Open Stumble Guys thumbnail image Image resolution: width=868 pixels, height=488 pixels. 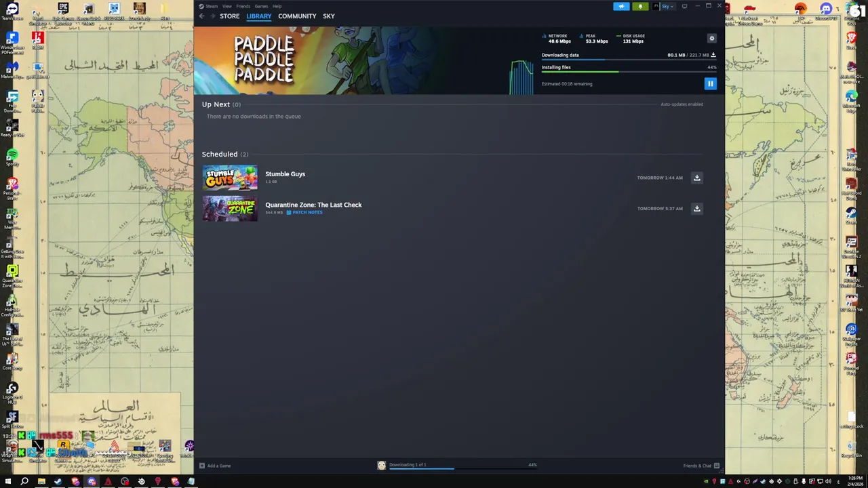(230, 178)
